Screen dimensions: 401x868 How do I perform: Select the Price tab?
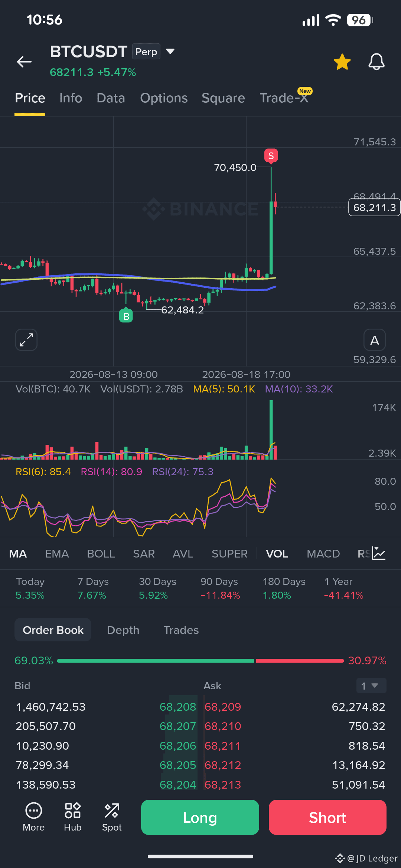click(30, 98)
